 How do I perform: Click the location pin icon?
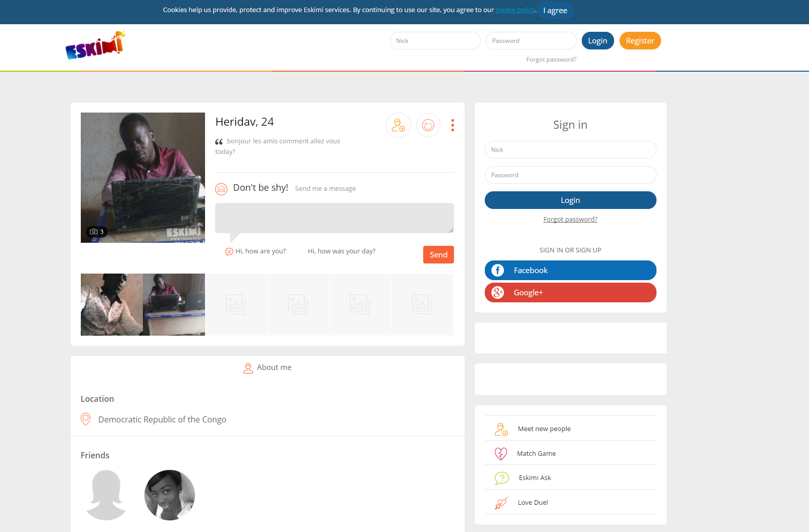pyautogui.click(x=86, y=419)
